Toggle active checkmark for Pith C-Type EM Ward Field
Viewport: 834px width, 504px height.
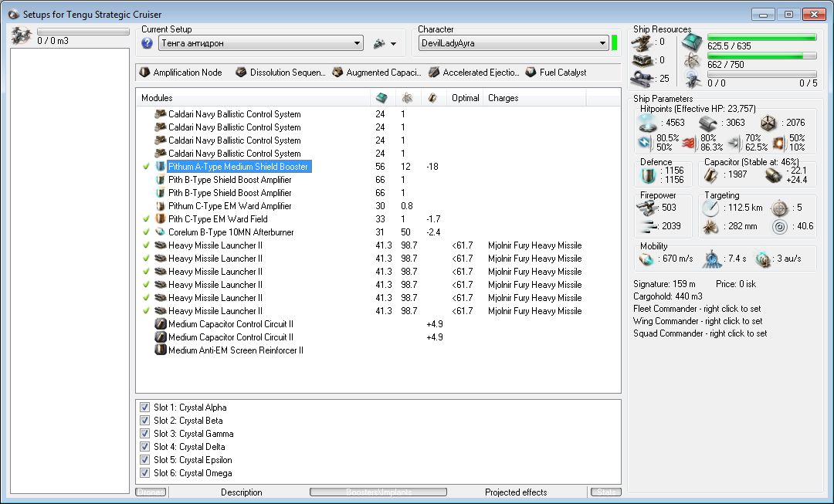point(146,219)
